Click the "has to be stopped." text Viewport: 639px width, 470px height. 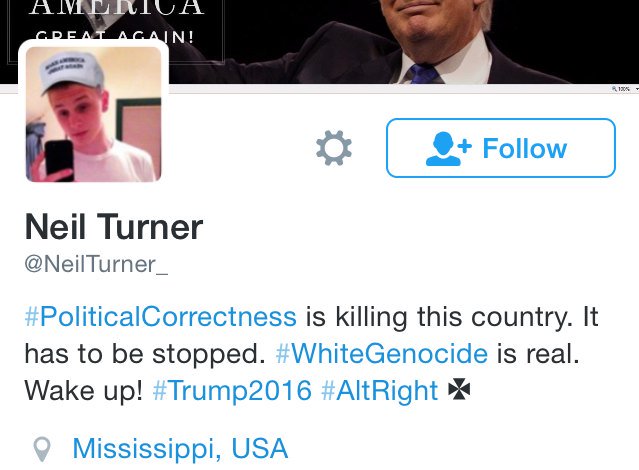point(145,354)
